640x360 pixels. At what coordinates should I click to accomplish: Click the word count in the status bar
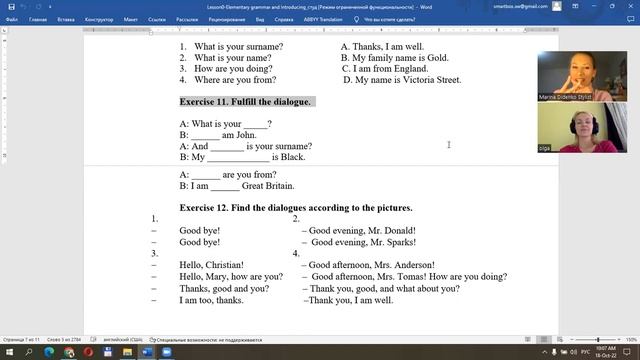(64, 340)
